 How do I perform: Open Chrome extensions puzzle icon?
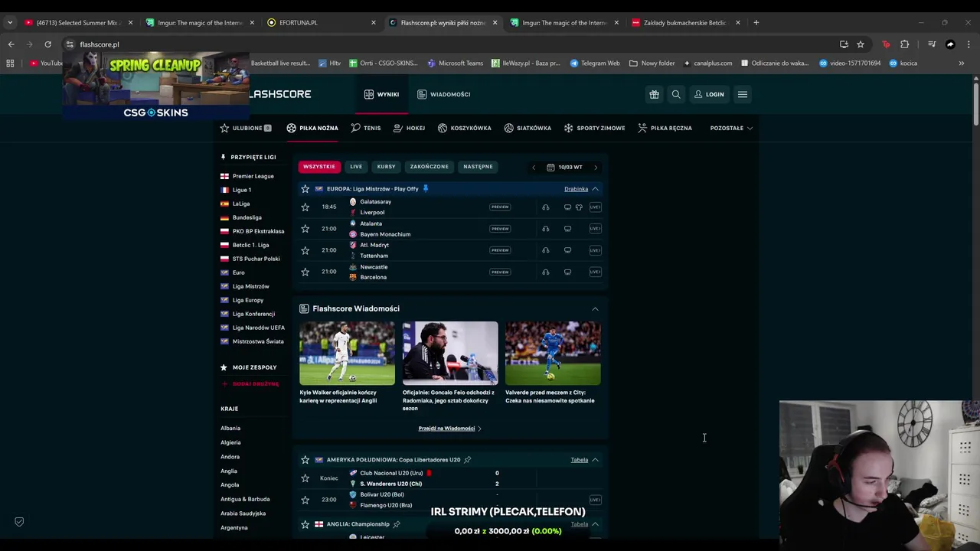pyautogui.click(x=904, y=44)
